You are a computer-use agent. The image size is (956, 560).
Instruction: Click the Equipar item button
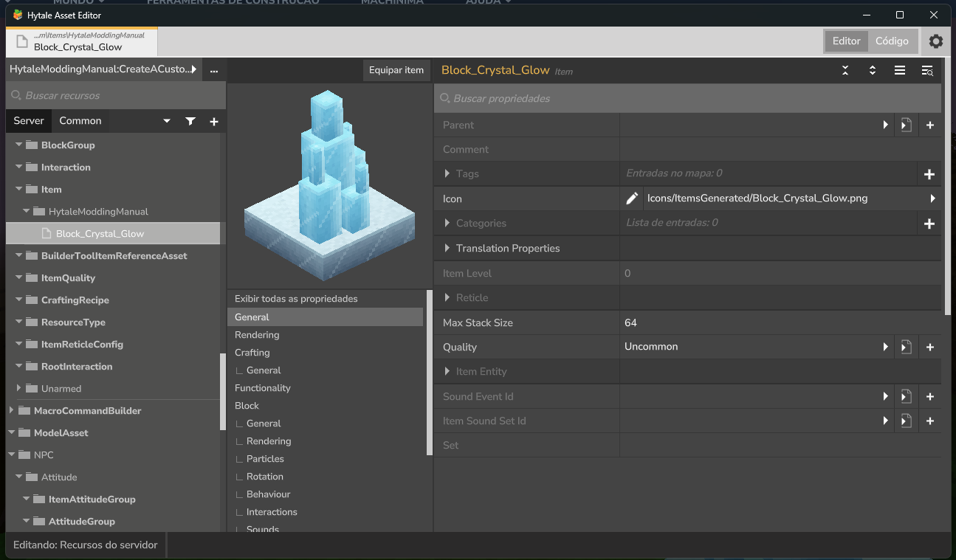pos(396,70)
